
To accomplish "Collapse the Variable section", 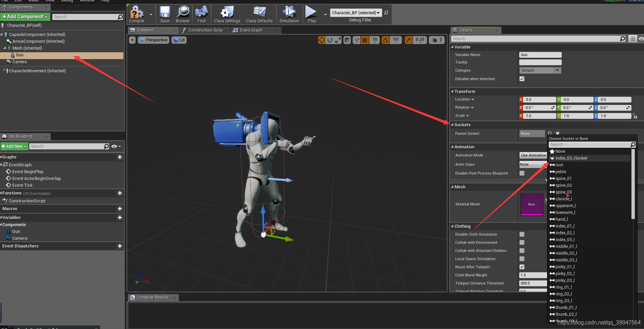I will [x=452, y=47].
